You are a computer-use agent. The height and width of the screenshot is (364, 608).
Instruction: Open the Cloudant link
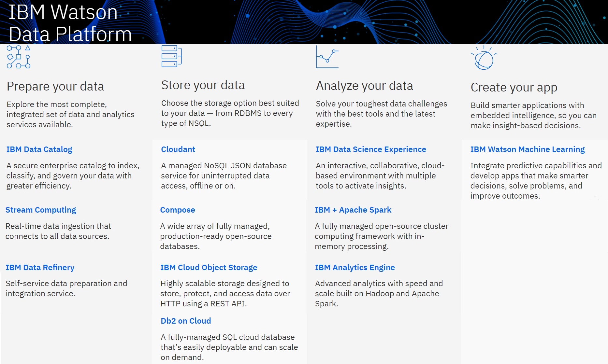178,149
